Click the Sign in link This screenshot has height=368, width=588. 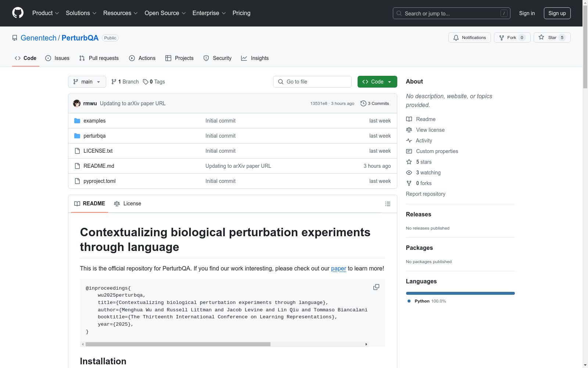(527, 13)
